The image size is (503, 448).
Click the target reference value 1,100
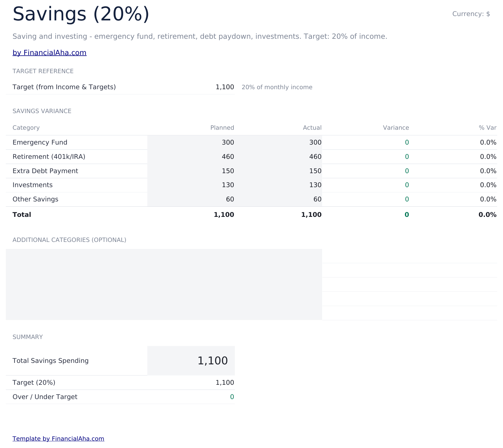(225, 87)
